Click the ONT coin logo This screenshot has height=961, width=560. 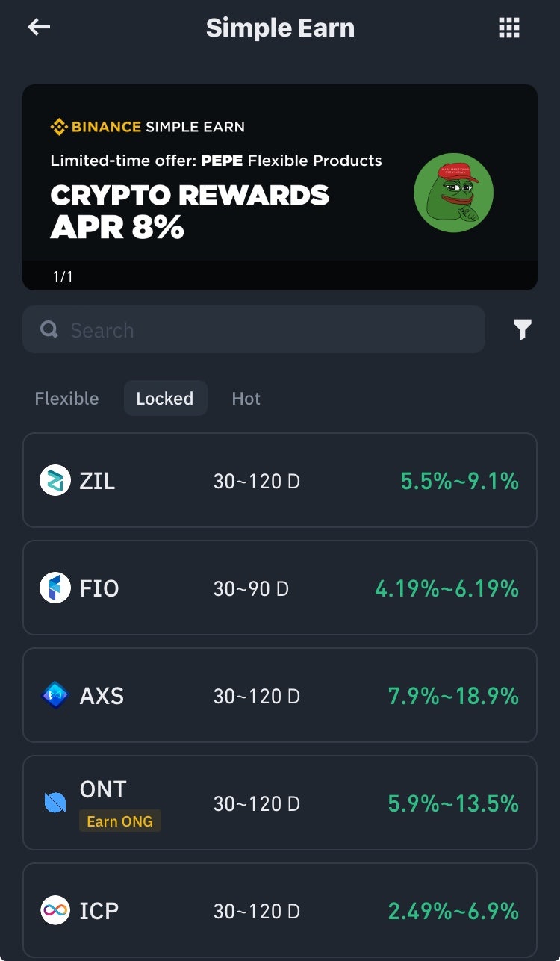(55, 803)
